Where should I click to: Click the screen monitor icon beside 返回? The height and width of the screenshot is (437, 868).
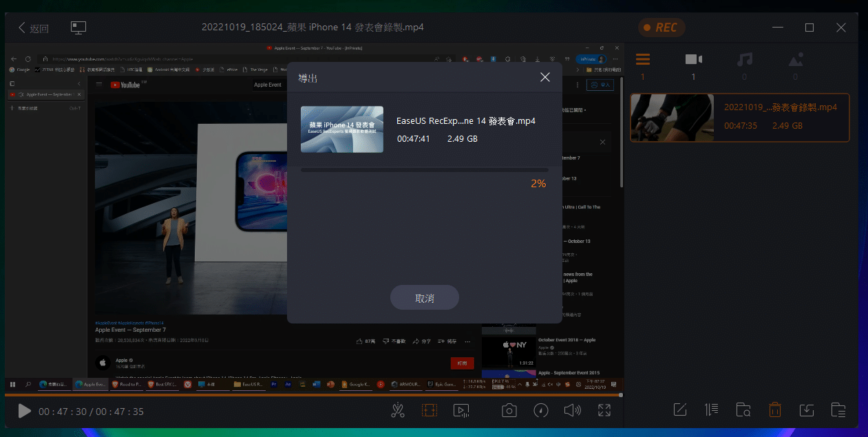[78, 28]
